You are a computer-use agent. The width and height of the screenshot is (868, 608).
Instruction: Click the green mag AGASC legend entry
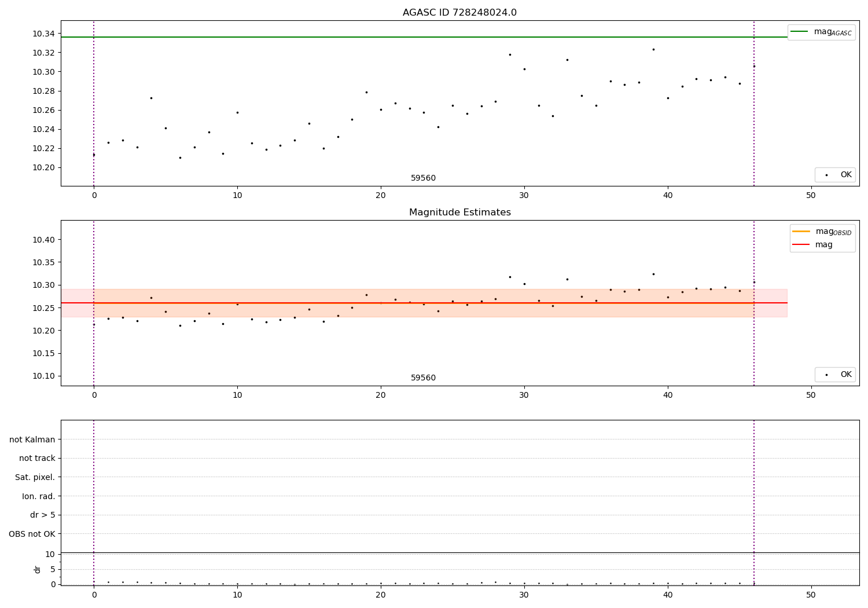(821, 32)
